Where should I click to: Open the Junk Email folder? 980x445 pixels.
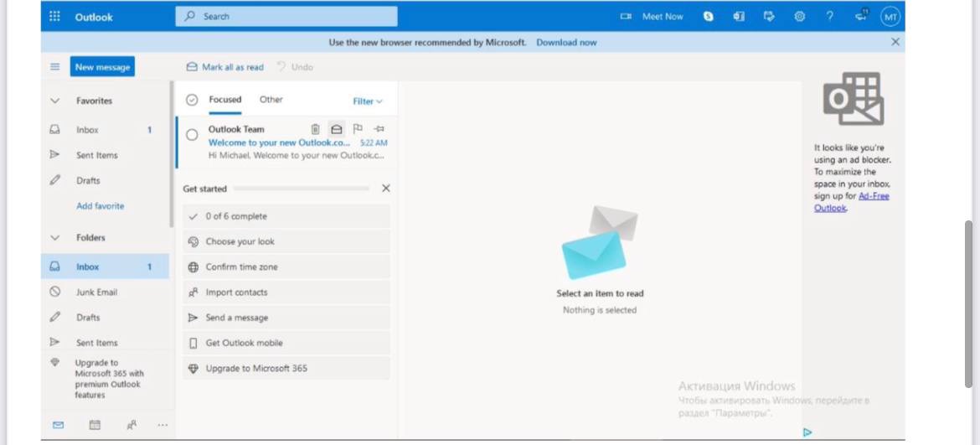point(105,292)
